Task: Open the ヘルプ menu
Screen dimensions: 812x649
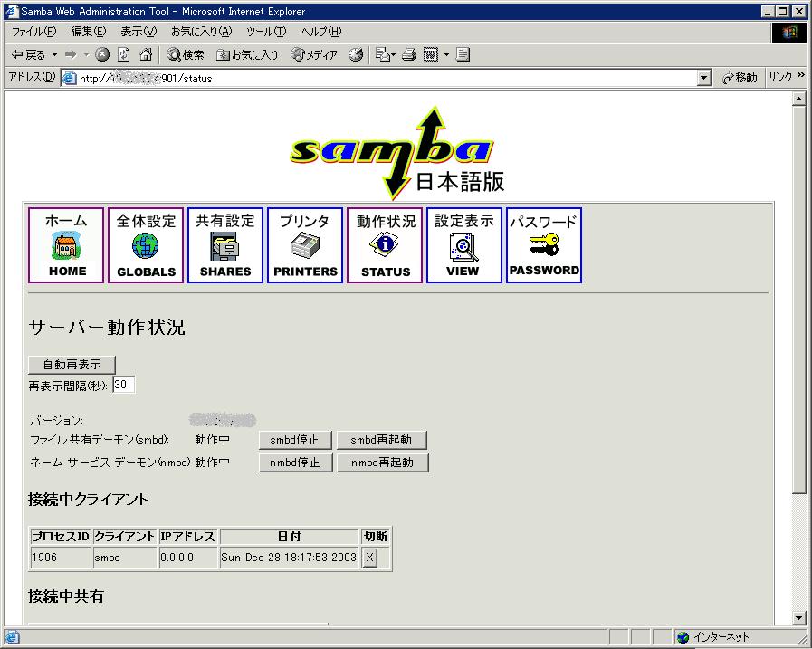Action: 321,32
